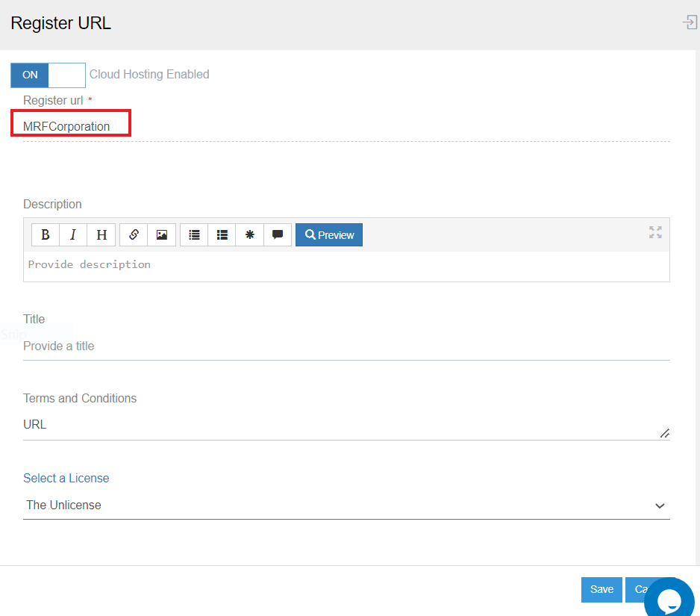Click the Register url input field
700x616 pixels.
[x=346, y=126]
